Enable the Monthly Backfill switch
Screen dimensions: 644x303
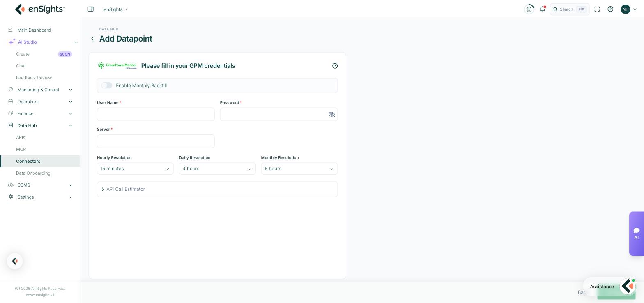click(x=107, y=86)
